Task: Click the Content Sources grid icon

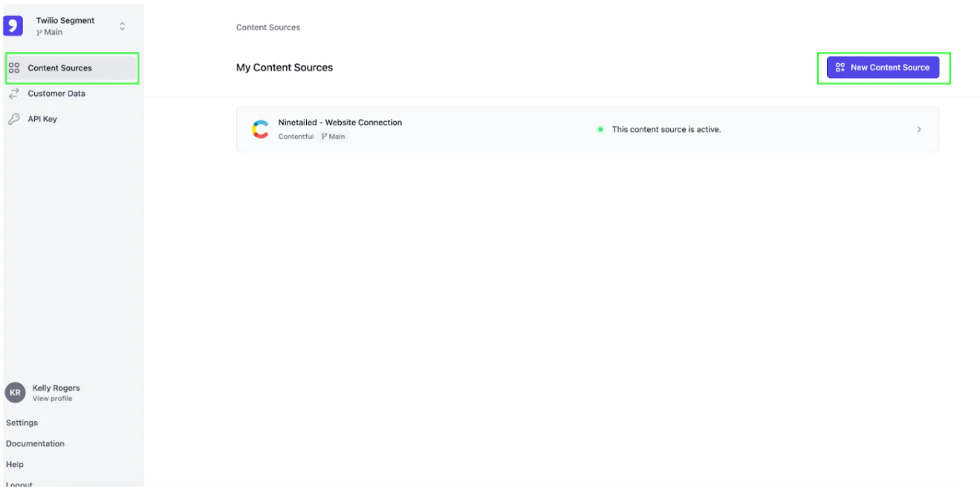Action: pyautogui.click(x=14, y=68)
